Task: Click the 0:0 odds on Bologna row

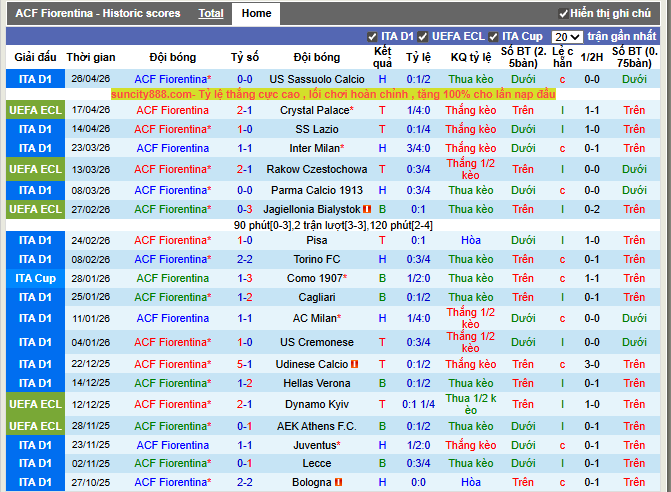Action: (418, 482)
